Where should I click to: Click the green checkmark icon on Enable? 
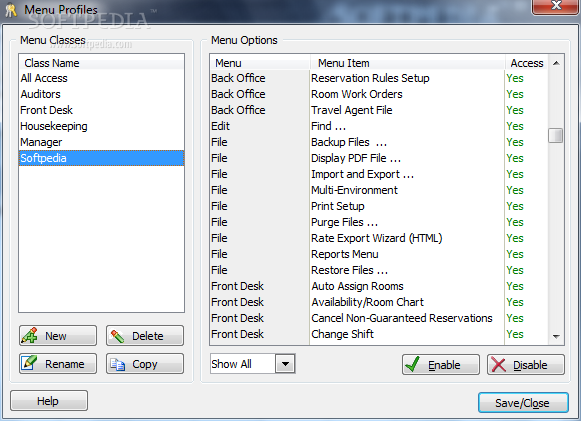(x=412, y=364)
